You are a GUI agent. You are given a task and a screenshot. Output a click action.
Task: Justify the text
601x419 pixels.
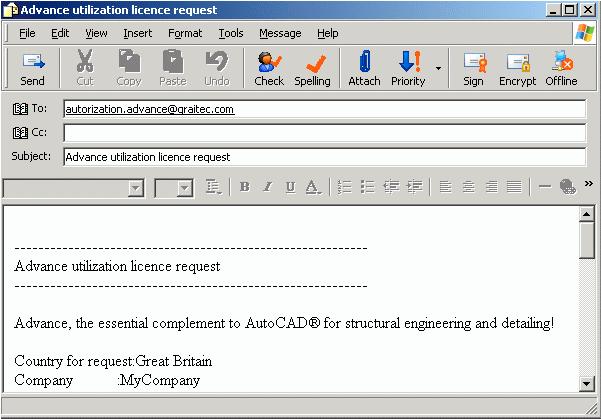pos(514,187)
